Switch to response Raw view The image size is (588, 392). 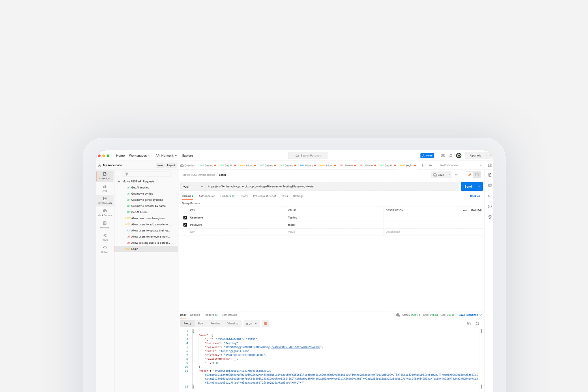(201, 324)
